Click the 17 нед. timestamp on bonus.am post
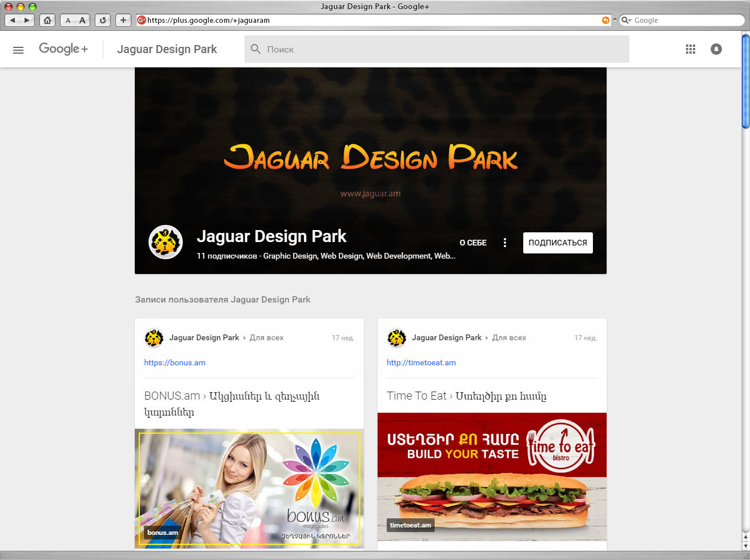Image resolution: width=750 pixels, height=560 pixels. [x=343, y=338]
